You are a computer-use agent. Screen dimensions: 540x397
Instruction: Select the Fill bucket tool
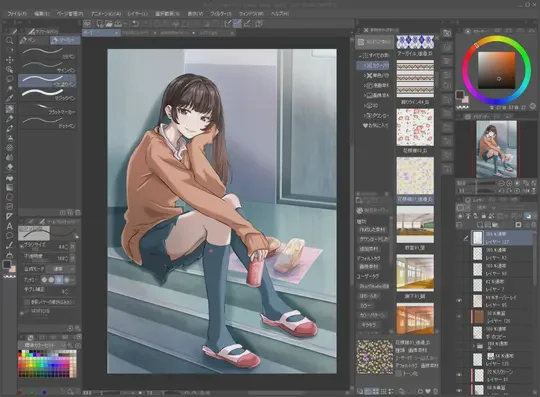tap(9, 178)
